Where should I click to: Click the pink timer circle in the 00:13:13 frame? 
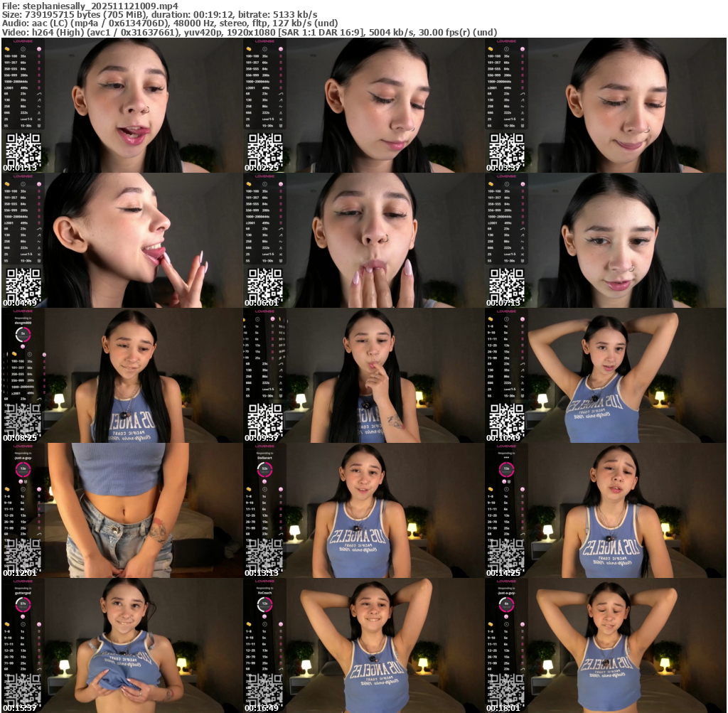point(265,470)
